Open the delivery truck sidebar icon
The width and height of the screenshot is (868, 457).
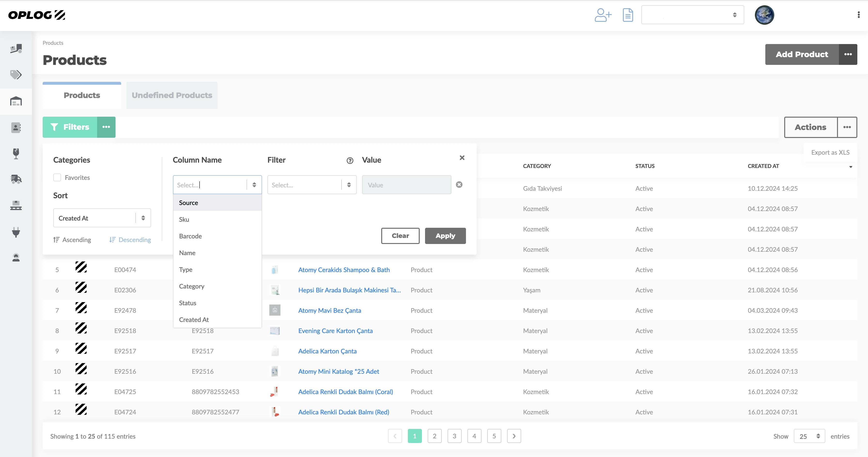point(16,179)
